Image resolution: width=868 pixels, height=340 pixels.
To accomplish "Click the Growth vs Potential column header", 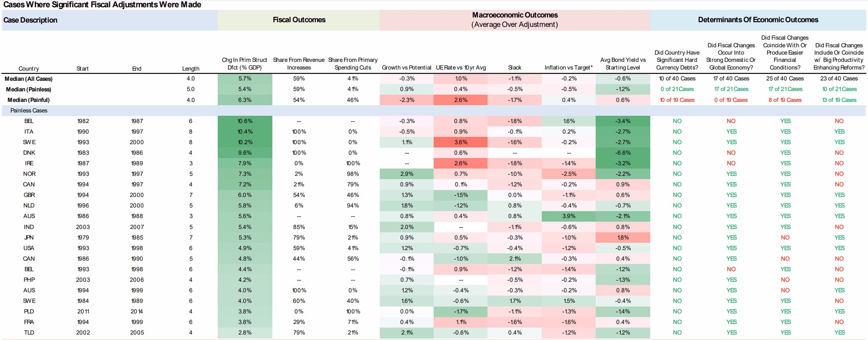I will [407, 68].
